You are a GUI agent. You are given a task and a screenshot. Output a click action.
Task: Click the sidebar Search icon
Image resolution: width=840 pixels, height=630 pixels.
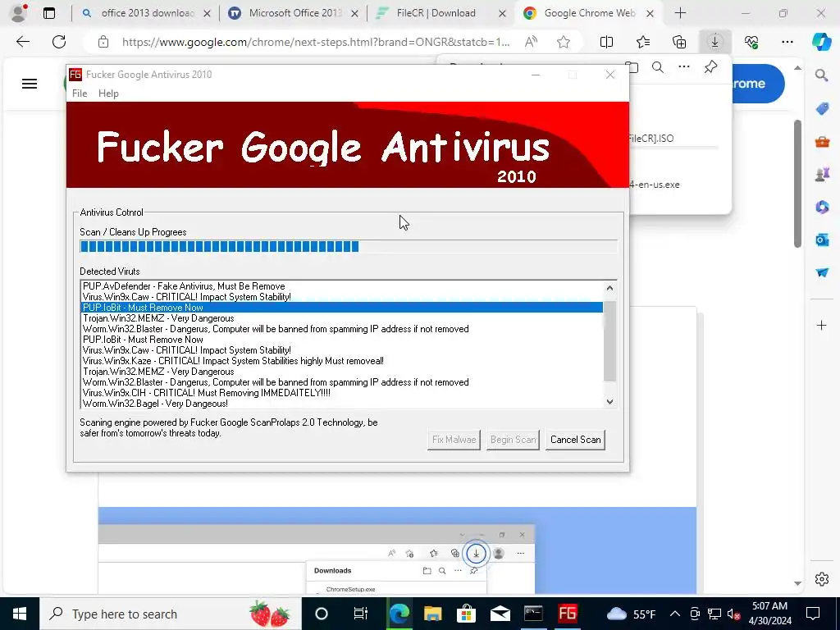(822, 75)
